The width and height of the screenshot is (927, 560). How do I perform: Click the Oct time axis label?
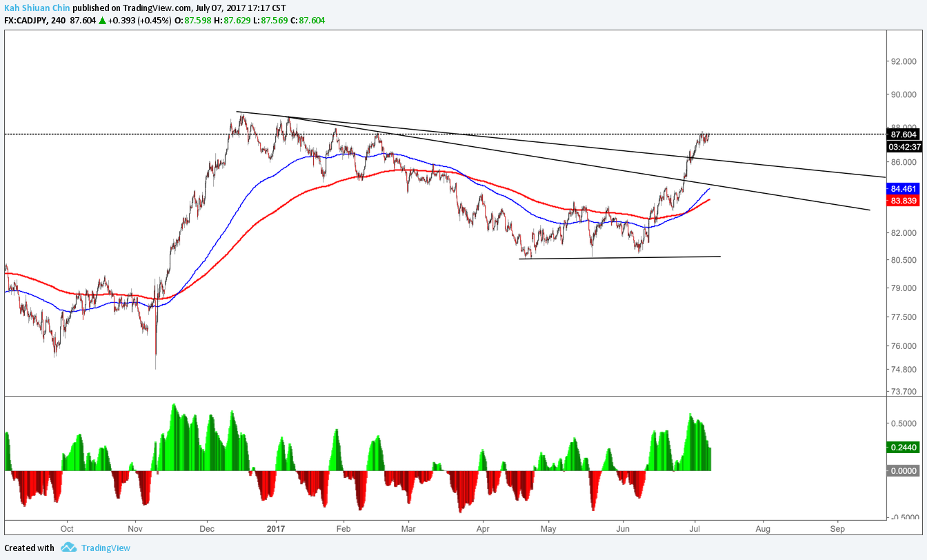tap(67, 529)
